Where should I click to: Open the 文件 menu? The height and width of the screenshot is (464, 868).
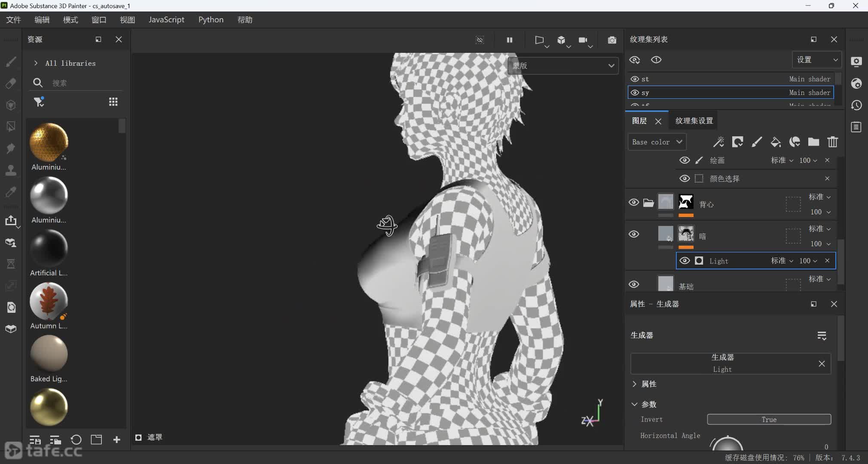(13, 20)
